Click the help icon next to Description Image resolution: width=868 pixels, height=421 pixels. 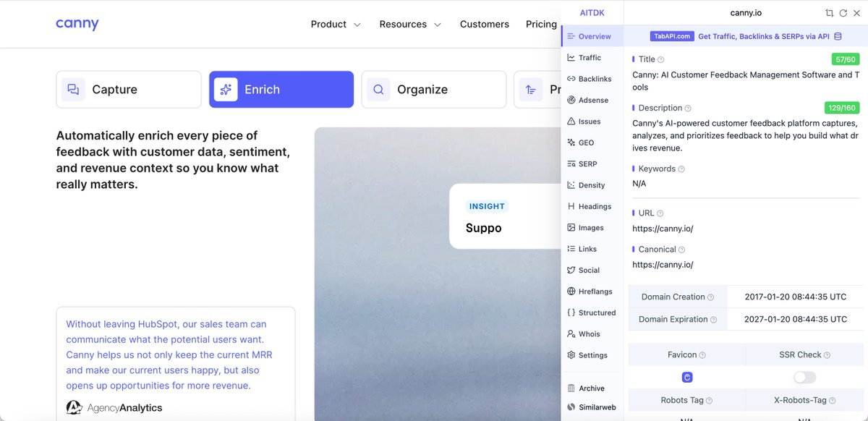688,109
